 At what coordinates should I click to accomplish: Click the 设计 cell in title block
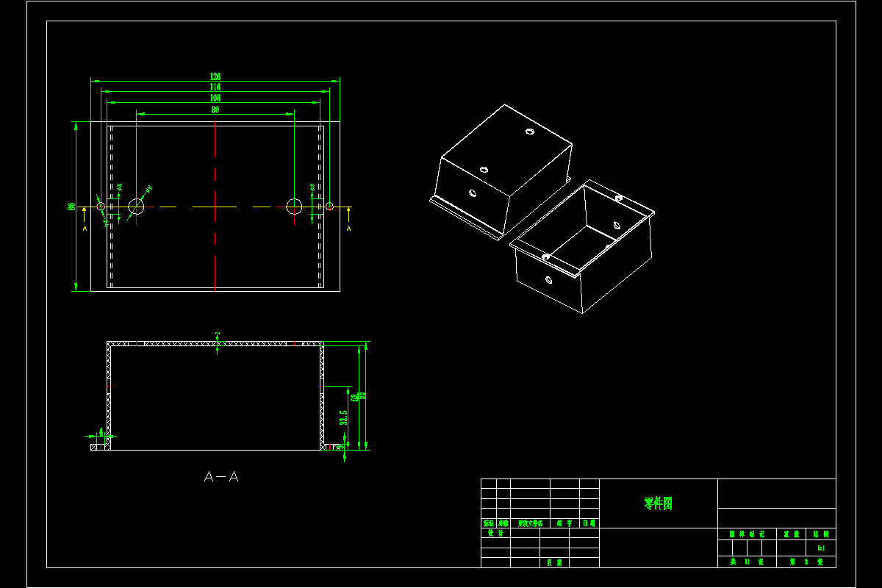(x=496, y=534)
